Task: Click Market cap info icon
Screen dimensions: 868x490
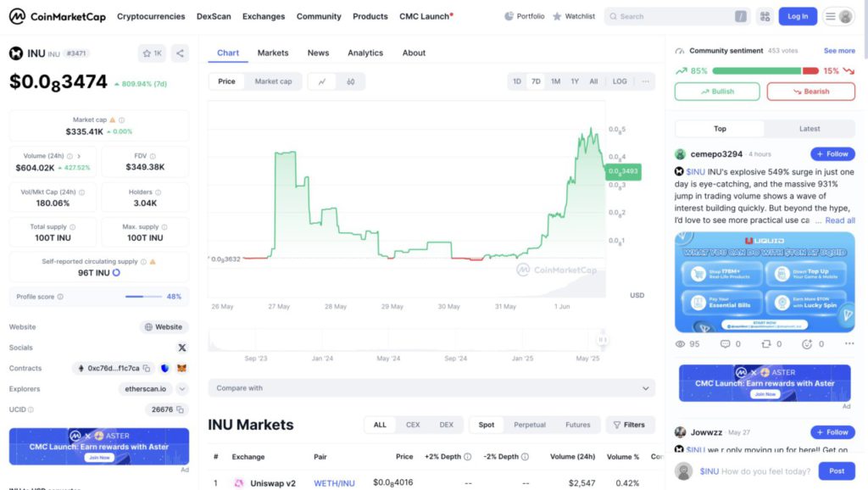Action: 122,120
